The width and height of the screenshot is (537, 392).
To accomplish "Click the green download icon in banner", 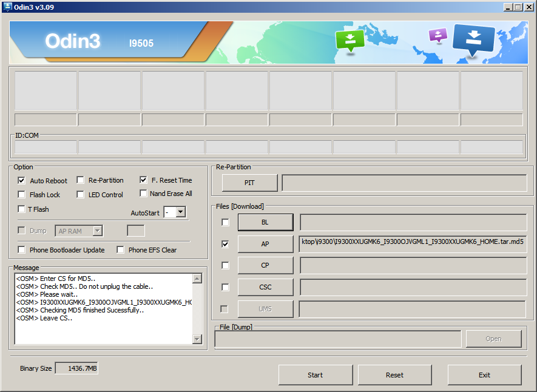I will pos(350,40).
